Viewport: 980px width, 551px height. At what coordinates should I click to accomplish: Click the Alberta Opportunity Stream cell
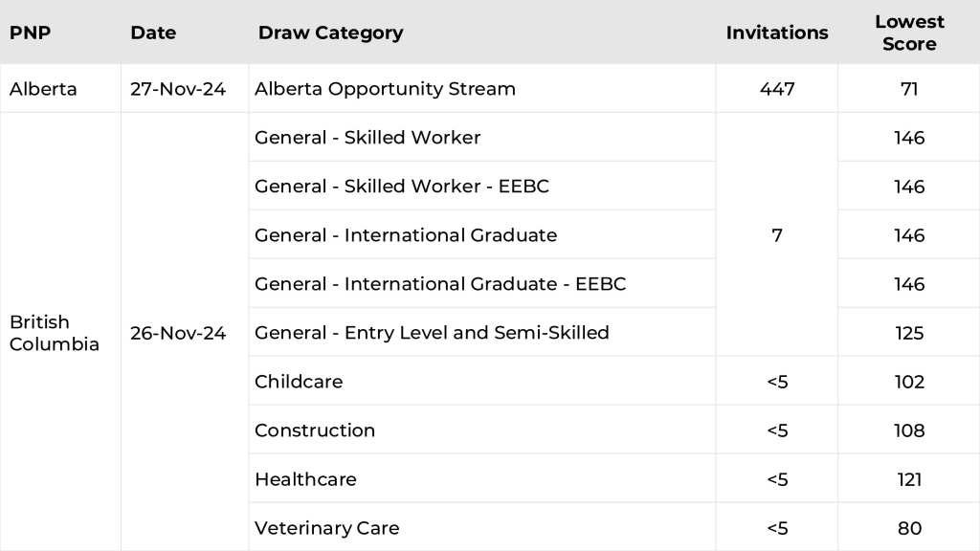click(385, 89)
